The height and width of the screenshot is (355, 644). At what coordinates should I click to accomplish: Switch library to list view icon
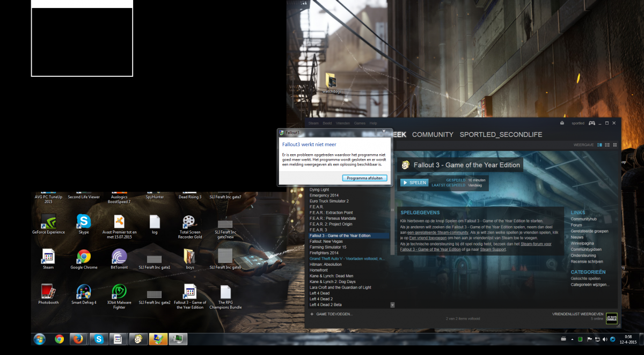point(608,145)
